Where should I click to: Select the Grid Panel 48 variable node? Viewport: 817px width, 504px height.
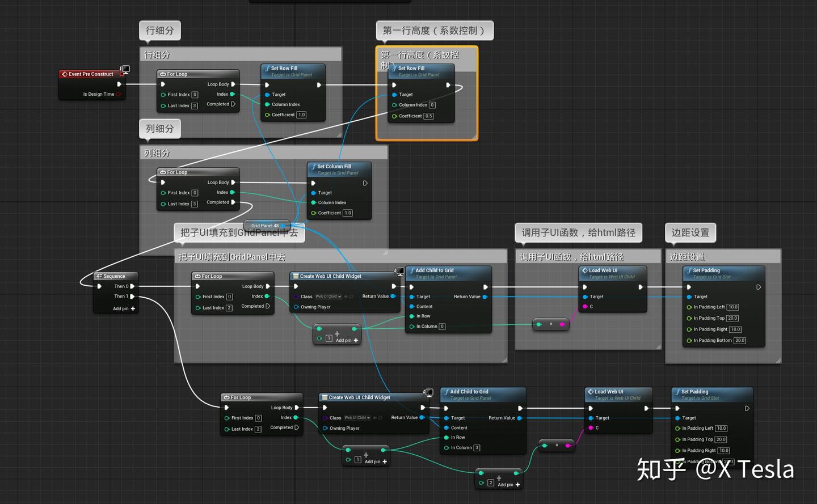(266, 226)
